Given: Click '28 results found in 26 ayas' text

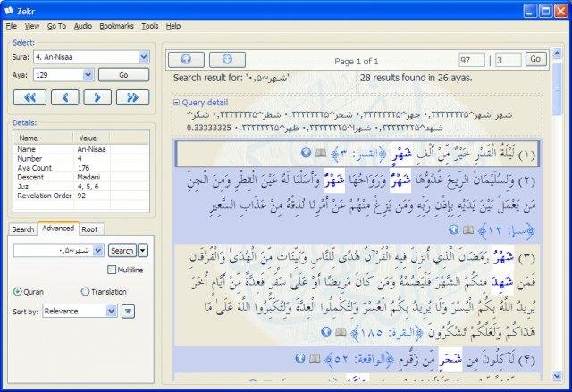Looking at the screenshot, I should tap(416, 78).
